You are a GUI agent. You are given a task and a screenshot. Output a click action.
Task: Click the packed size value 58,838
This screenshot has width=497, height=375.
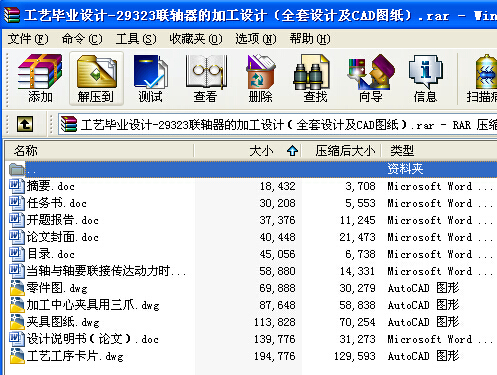pyautogui.click(x=358, y=305)
